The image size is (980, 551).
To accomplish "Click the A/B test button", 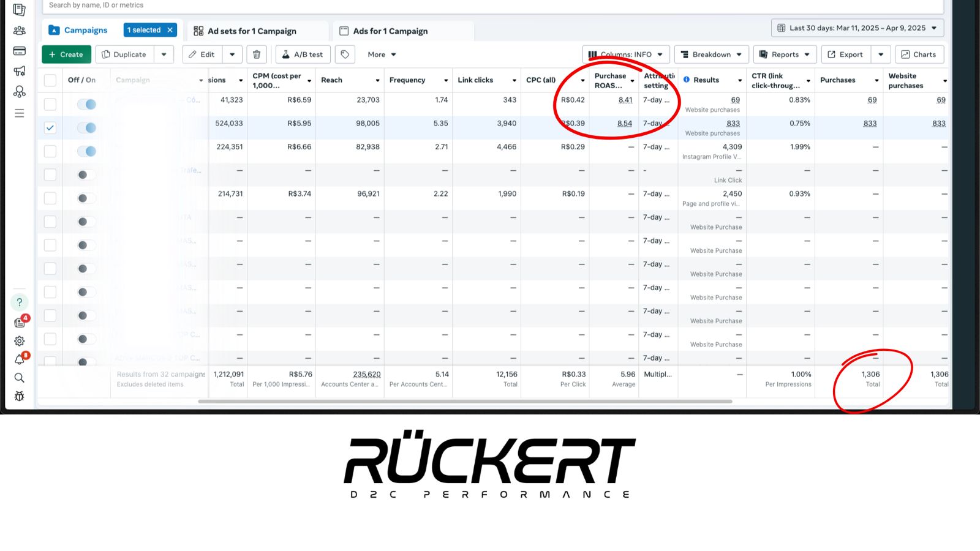I will point(303,54).
